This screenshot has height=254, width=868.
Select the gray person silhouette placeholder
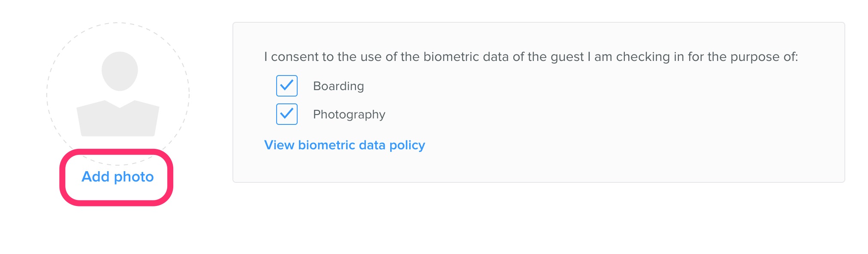(118, 94)
